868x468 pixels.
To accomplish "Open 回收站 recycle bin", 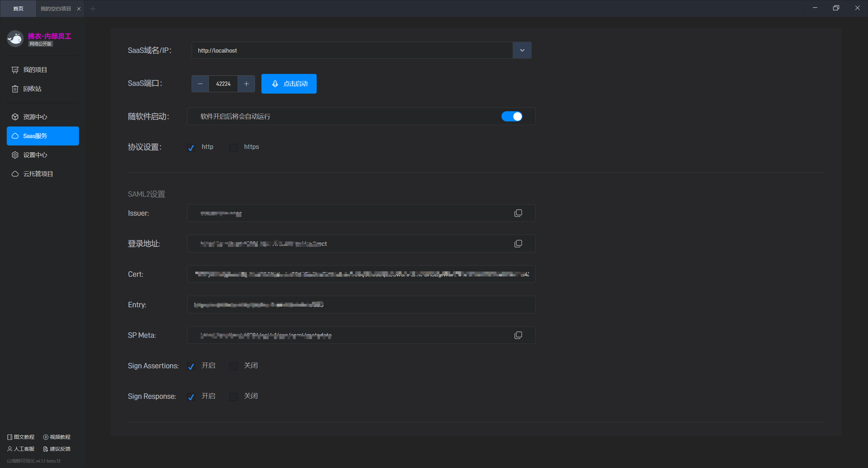I will [x=32, y=89].
